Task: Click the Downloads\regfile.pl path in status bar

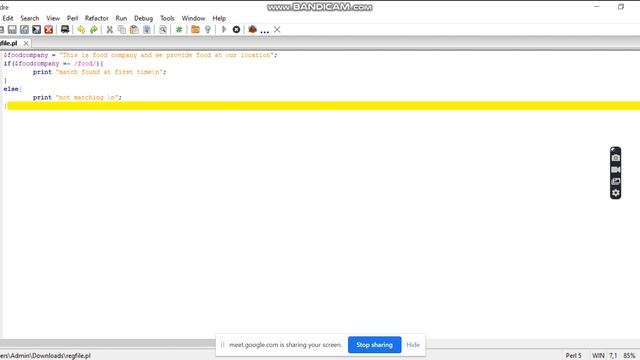Action: 45,356
